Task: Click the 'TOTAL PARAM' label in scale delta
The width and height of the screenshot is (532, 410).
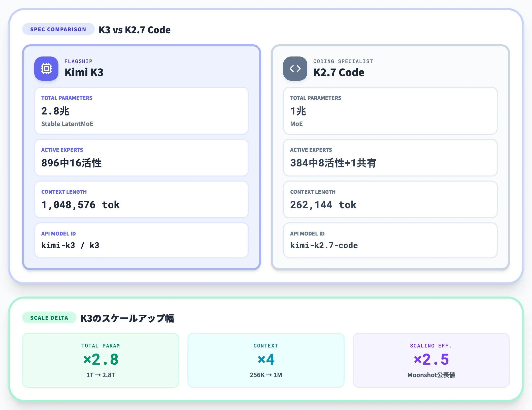Action: [101, 346]
